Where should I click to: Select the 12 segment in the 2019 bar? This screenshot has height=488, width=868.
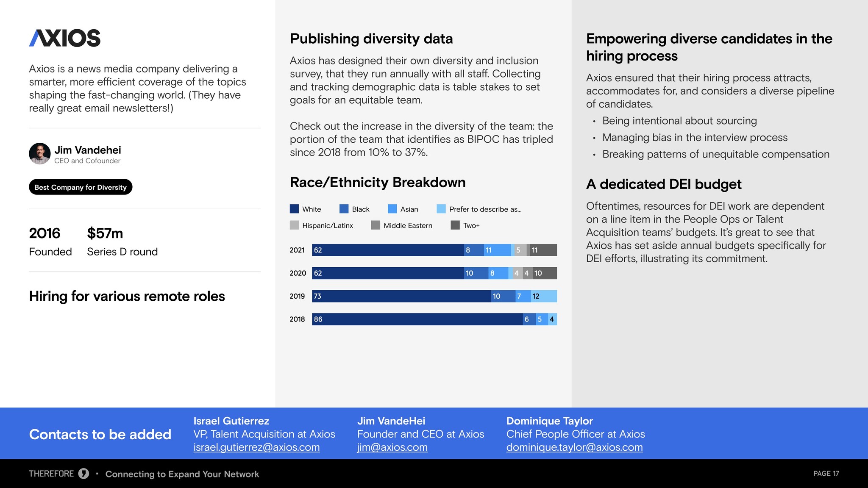click(544, 296)
